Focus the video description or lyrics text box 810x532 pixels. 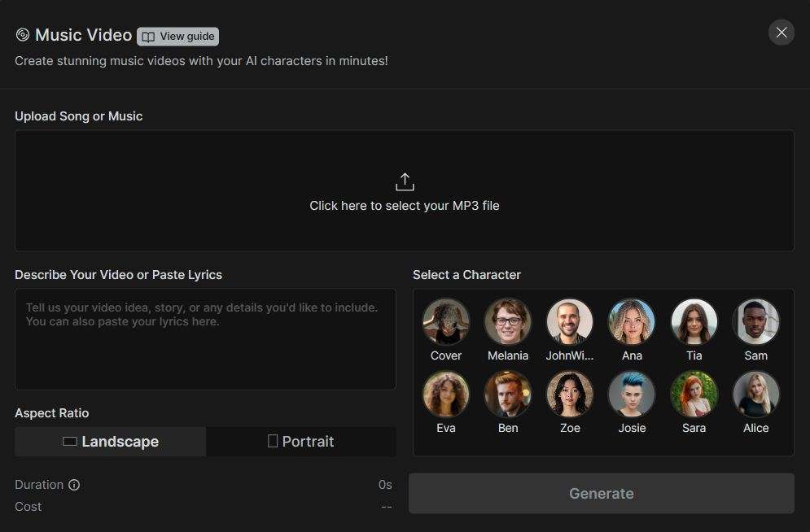206,339
